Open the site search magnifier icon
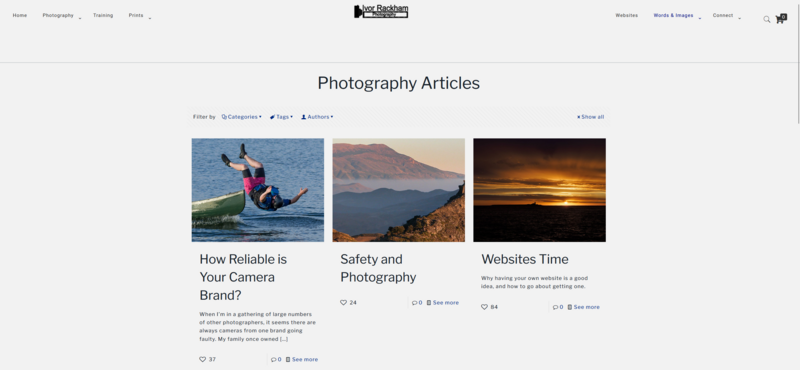 pos(766,19)
